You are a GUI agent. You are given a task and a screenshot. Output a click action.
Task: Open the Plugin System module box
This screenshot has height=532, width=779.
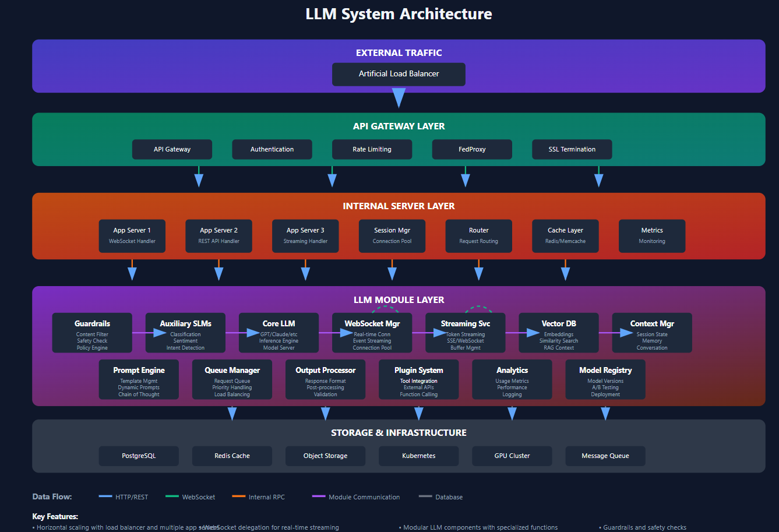418,379
